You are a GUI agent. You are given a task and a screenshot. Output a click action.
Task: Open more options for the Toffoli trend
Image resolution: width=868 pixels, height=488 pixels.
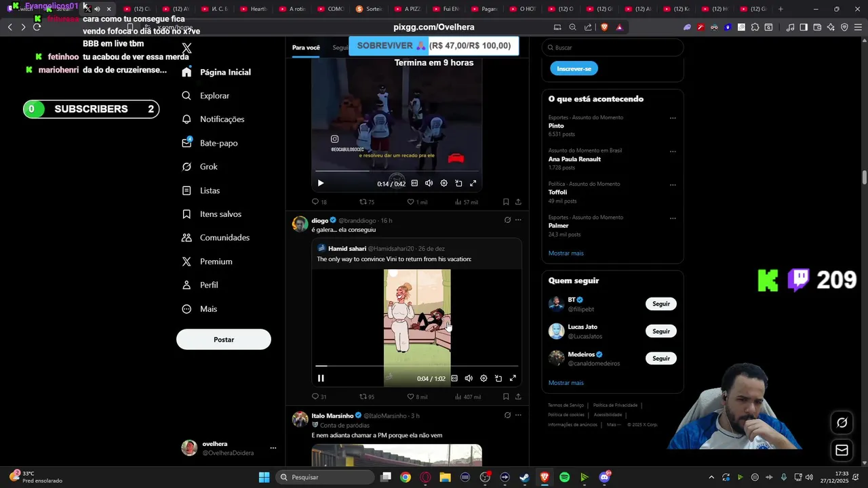pos(673,184)
